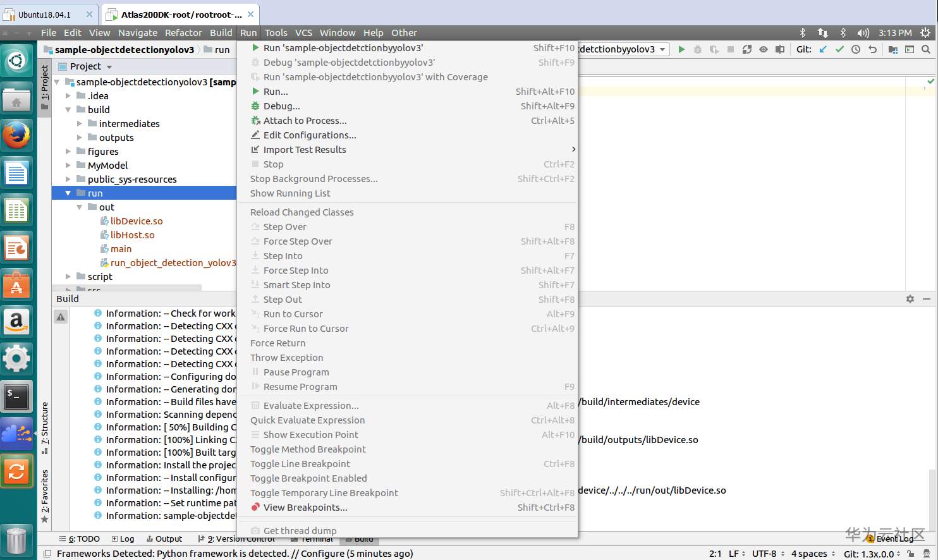Click the warning filter icon in the Build panel
938x560 pixels.
[61, 317]
